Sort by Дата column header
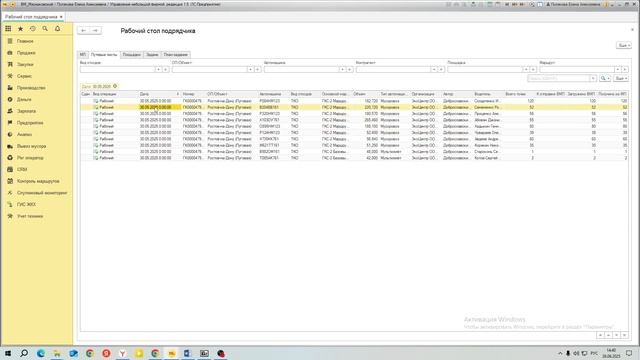This screenshot has height=360, width=640. point(159,94)
